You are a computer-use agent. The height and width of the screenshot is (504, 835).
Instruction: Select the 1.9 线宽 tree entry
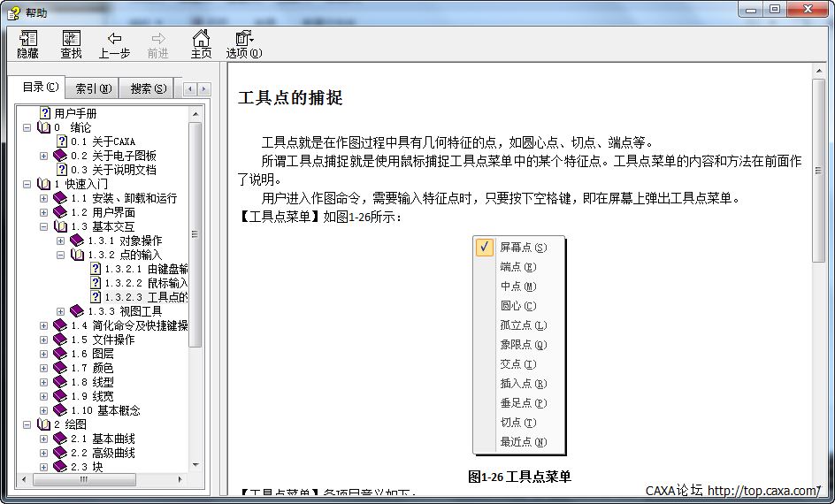point(92,396)
